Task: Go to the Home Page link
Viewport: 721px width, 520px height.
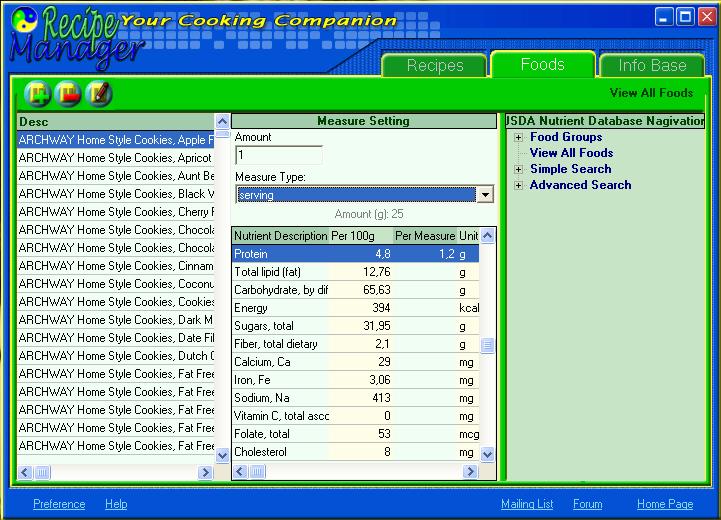Action: click(x=665, y=504)
